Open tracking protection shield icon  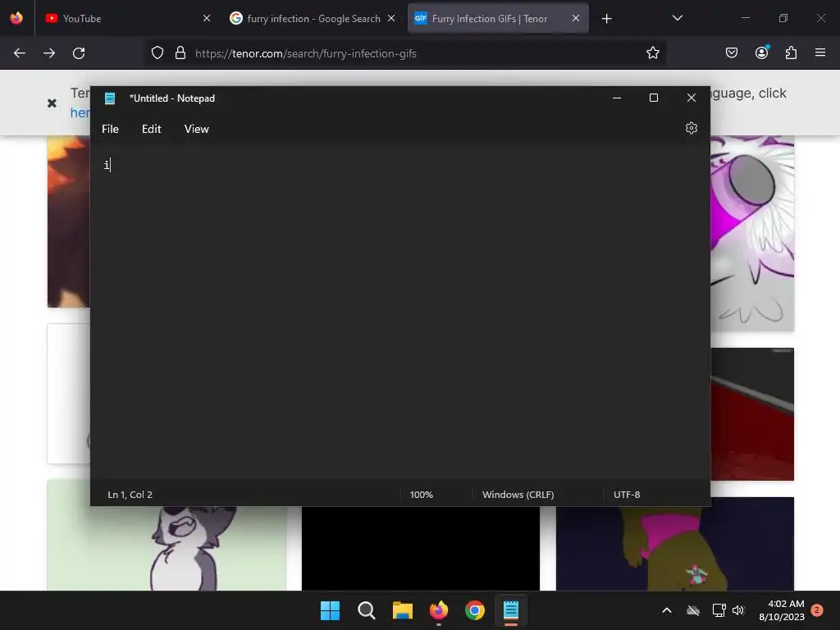click(x=157, y=53)
